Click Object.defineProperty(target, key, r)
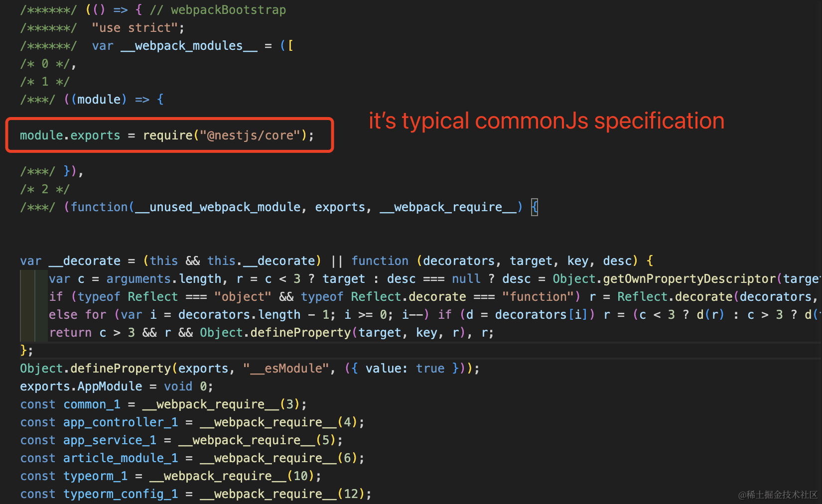822x504 pixels. (x=332, y=333)
